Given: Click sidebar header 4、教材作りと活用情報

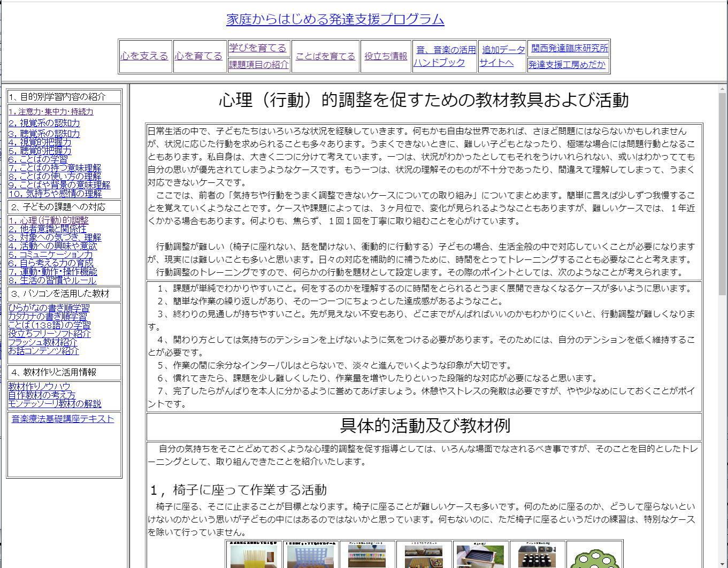Looking at the screenshot, I should 53,372.
